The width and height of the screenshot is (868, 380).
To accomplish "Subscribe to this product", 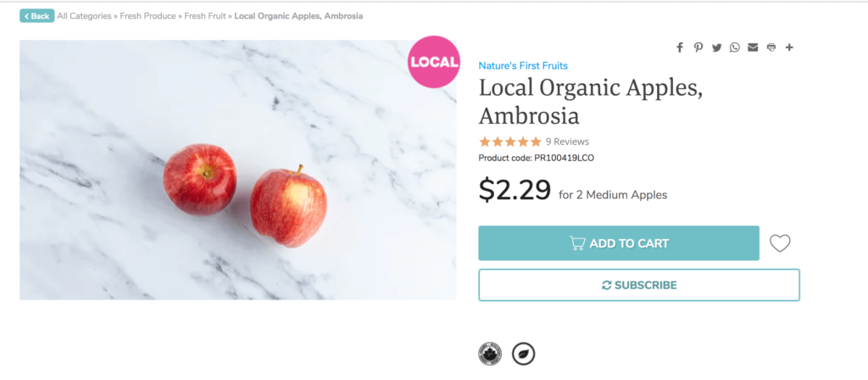I will pyautogui.click(x=639, y=285).
